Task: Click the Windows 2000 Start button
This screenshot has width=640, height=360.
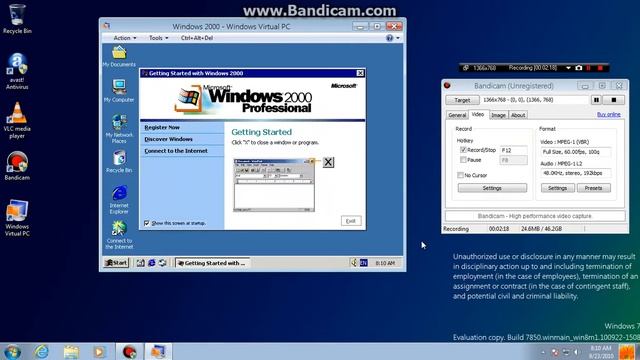Action: pyautogui.click(x=116, y=263)
